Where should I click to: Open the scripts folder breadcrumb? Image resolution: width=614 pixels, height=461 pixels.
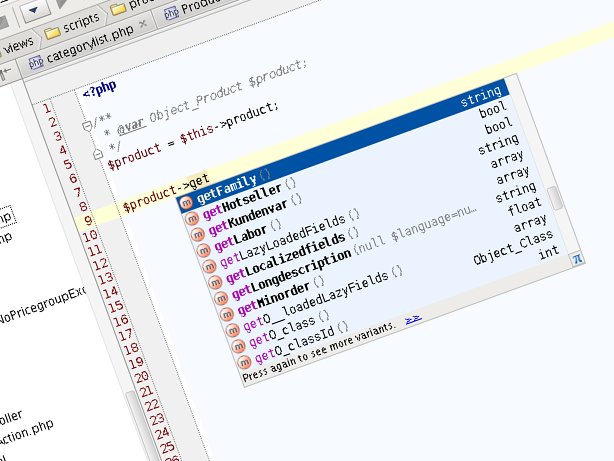tap(81, 22)
